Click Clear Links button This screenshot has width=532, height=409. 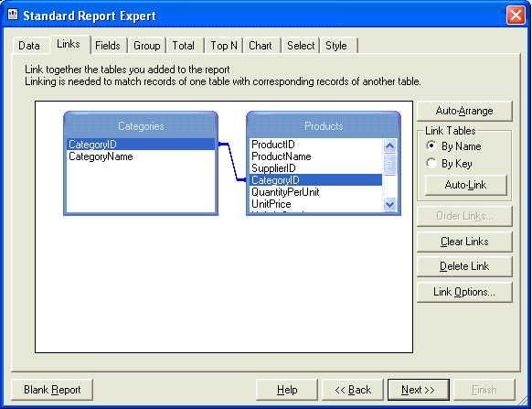[x=464, y=242]
